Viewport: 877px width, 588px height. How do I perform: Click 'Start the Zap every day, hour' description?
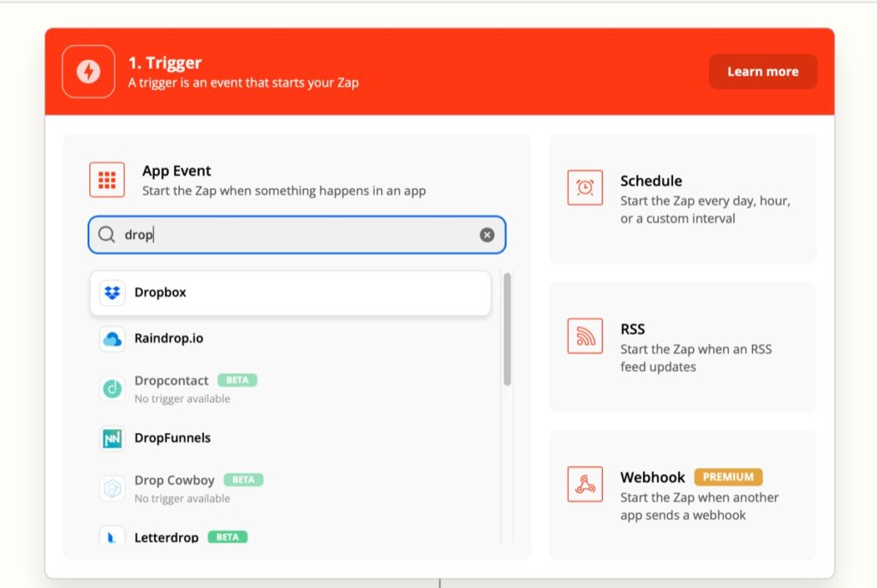pos(706,210)
